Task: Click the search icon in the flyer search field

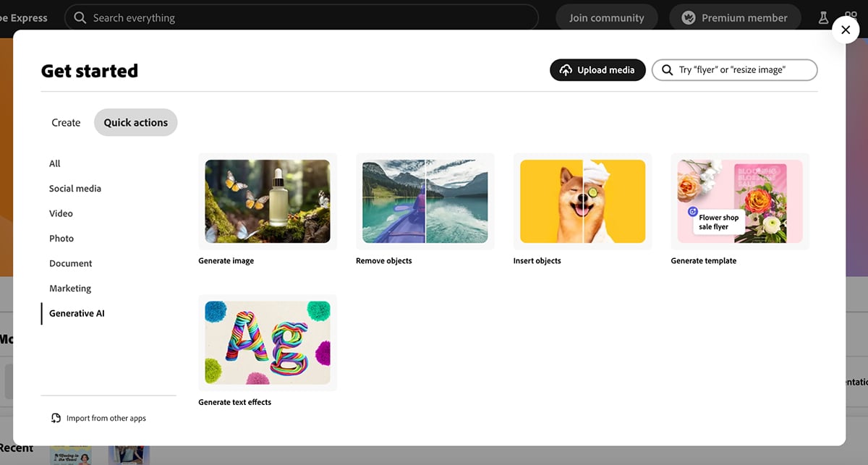Action: [666, 69]
